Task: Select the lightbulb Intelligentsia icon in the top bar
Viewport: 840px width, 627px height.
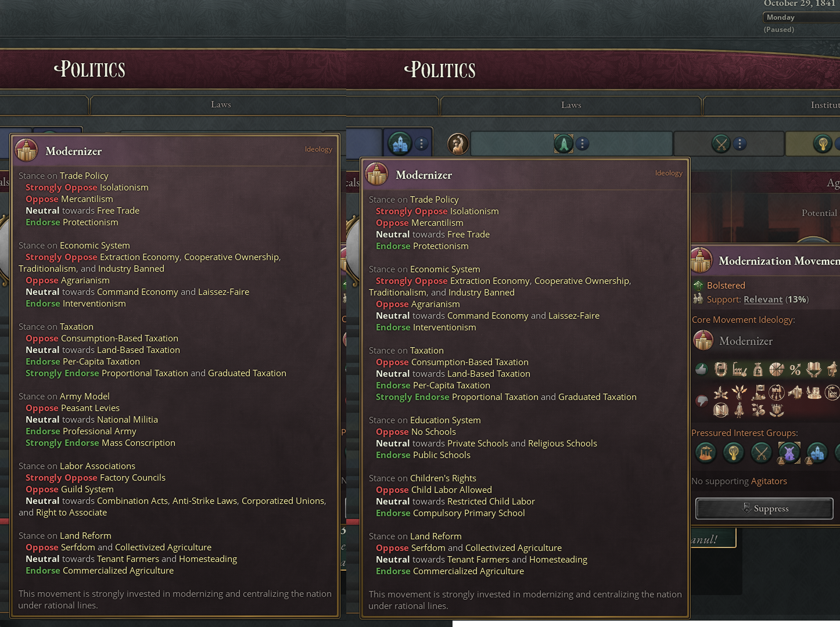Action: 822,143
